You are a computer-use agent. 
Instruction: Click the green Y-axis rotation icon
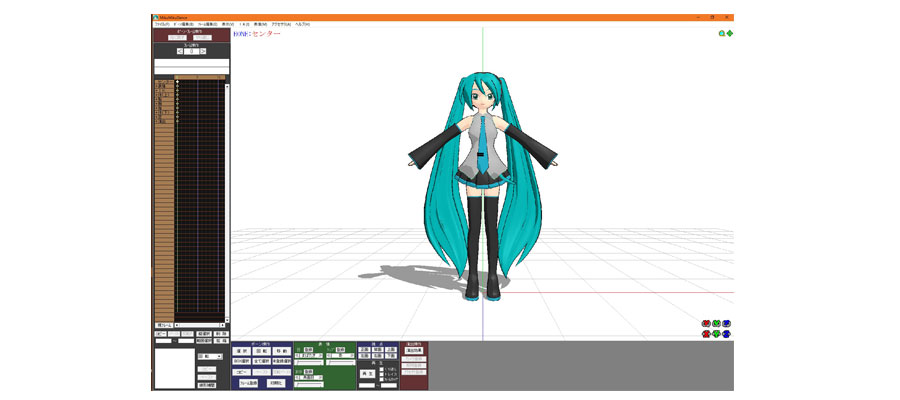(716, 323)
